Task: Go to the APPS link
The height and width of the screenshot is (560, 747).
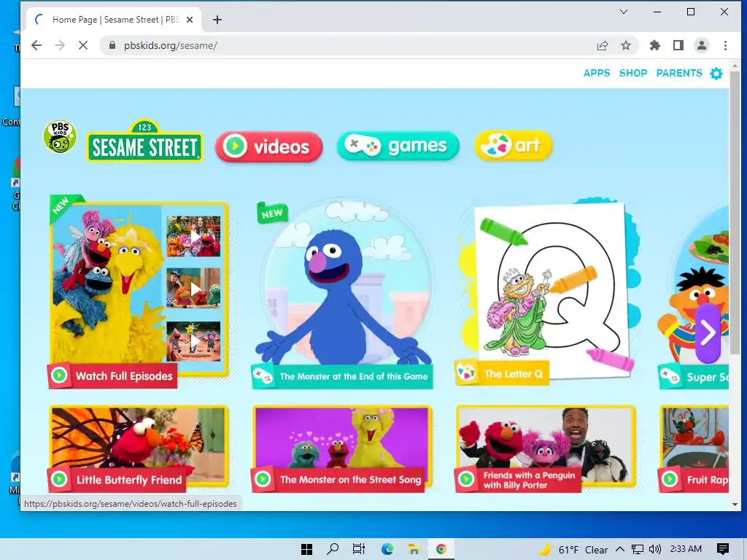Action: [597, 73]
